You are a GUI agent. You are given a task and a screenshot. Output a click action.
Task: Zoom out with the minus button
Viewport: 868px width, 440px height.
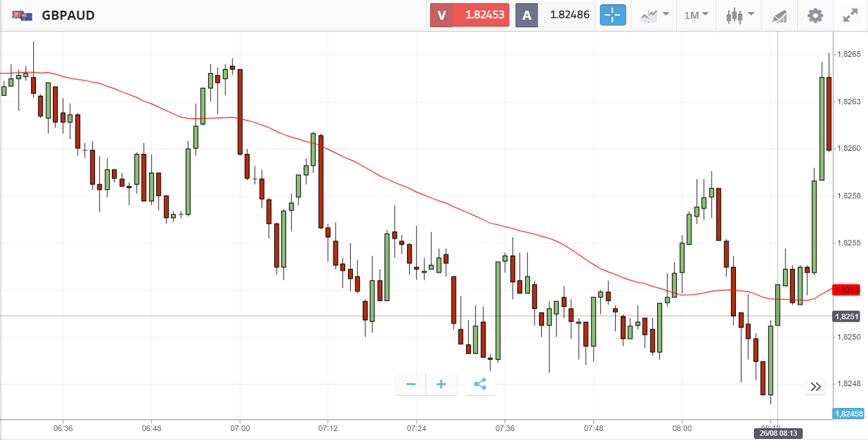[411, 384]
